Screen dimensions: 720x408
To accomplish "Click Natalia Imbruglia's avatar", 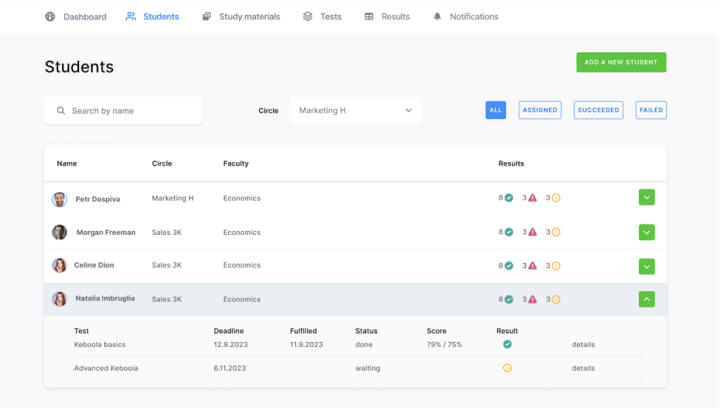I will 60,299.
